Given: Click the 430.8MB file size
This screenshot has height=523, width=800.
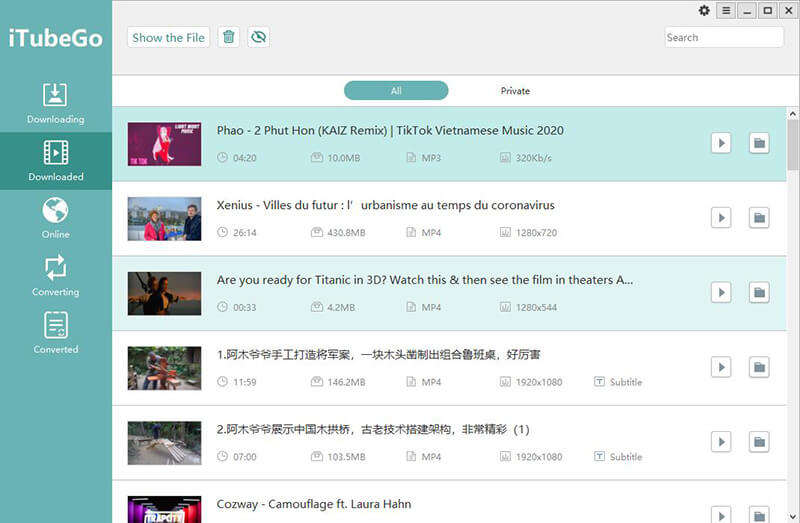Looking at the screenshot, I should tap(346, 233).
